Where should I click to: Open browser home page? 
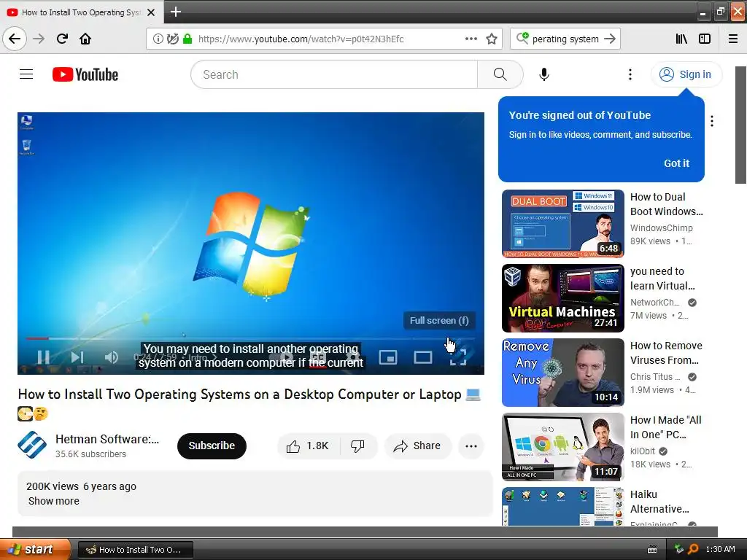coord(85,39)
